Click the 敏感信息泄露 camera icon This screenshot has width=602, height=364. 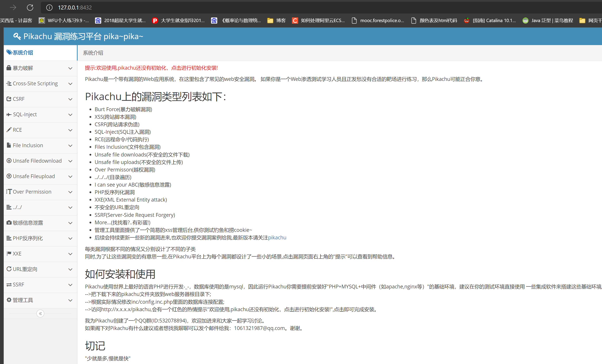[9, 223]
